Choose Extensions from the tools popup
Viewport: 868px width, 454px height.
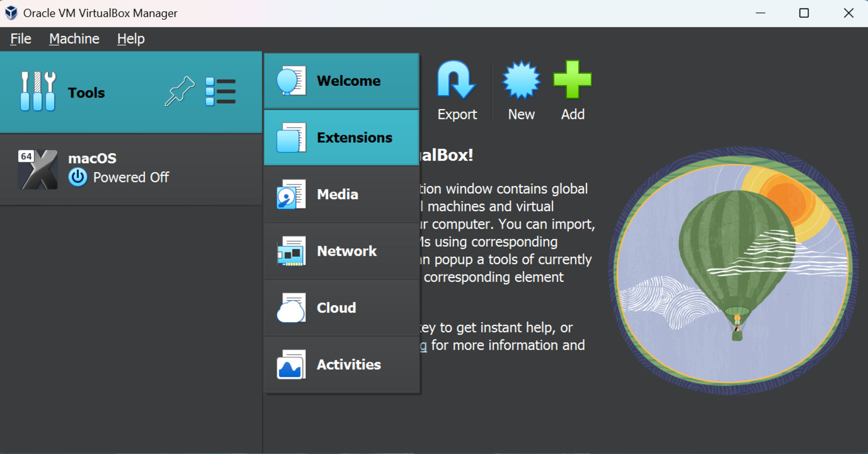pyautogui.click(x=341, y=137)
